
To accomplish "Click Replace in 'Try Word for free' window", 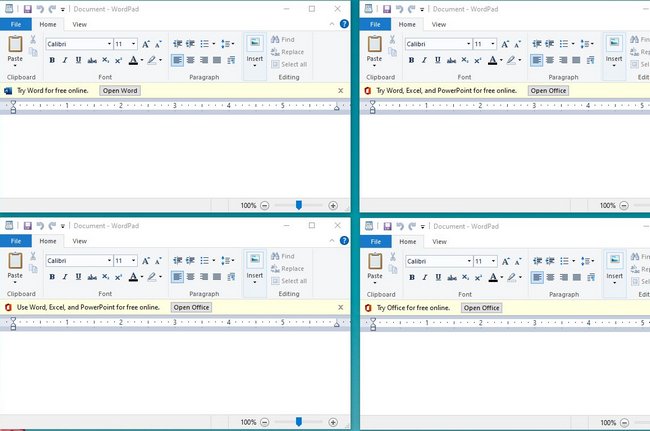I will coord(287,52).
